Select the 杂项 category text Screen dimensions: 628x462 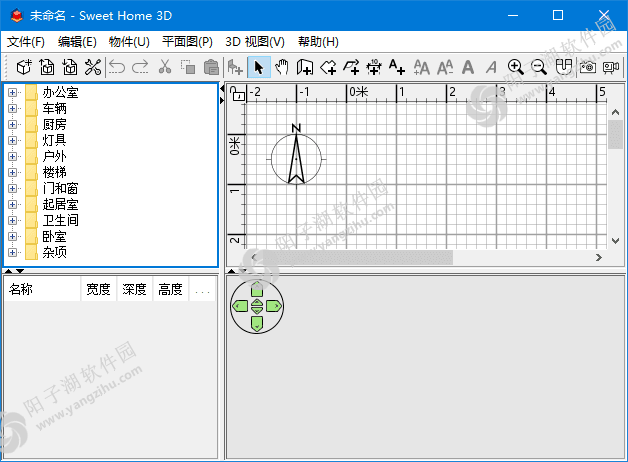(54, 253)
